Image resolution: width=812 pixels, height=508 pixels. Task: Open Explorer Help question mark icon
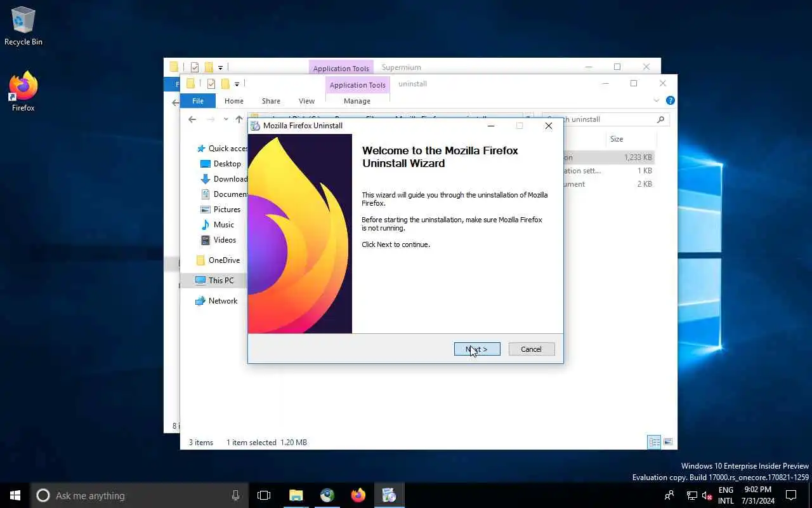pyautogui.click(x=671, y=101)
